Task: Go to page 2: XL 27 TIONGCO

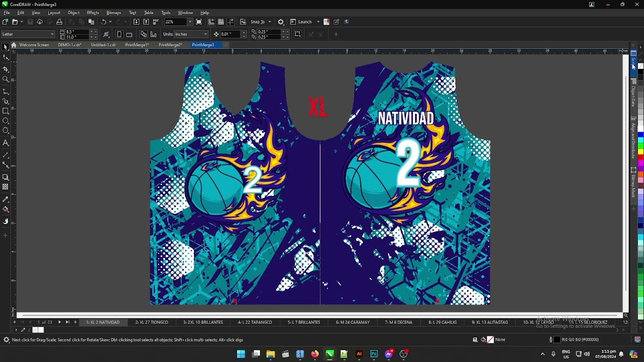Action: point(152,322)
